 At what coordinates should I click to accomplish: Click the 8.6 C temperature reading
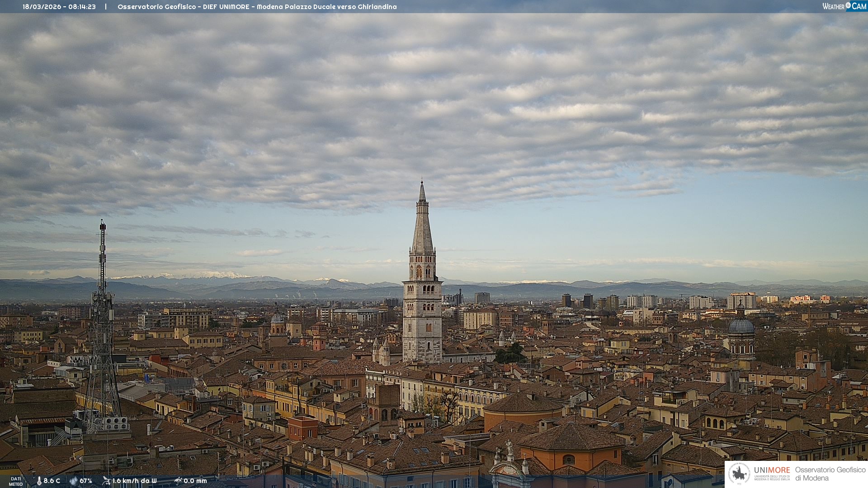tap(52, 481)
